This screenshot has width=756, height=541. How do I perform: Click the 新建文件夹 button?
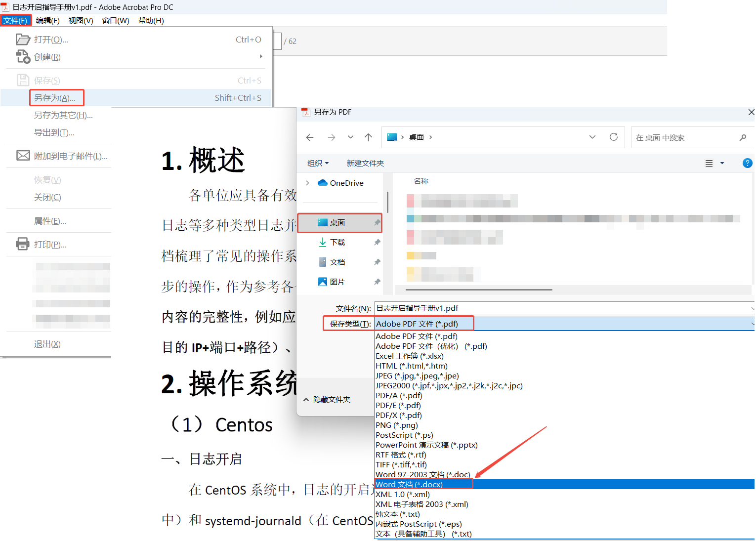point(365,163)
